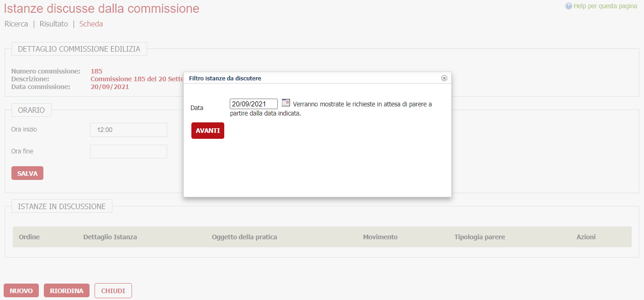Click the empty Ora fine field
644x300 pixels.
(128, 151)
